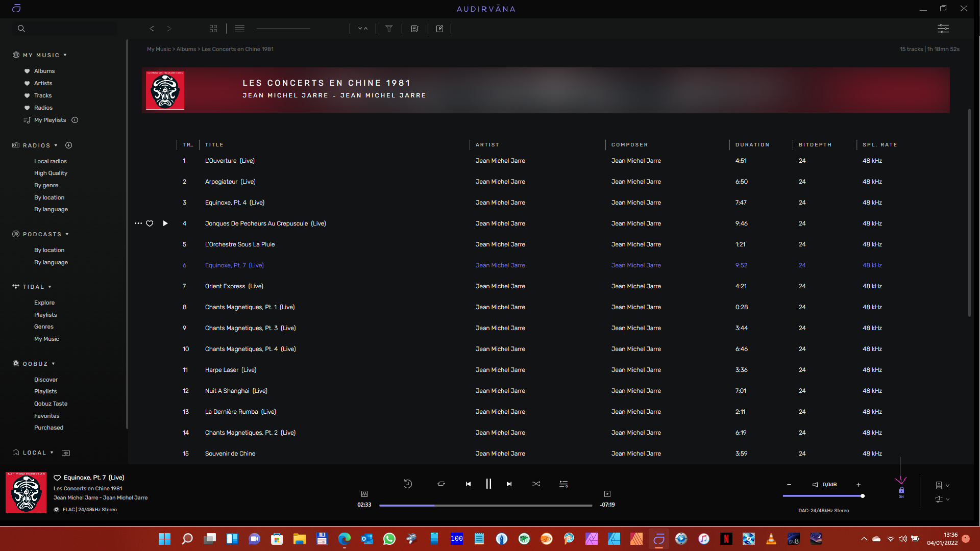Screen dimensions: 980x551
Task: Adjust the thumbnail size slider
Action: [x=283, y=29]
